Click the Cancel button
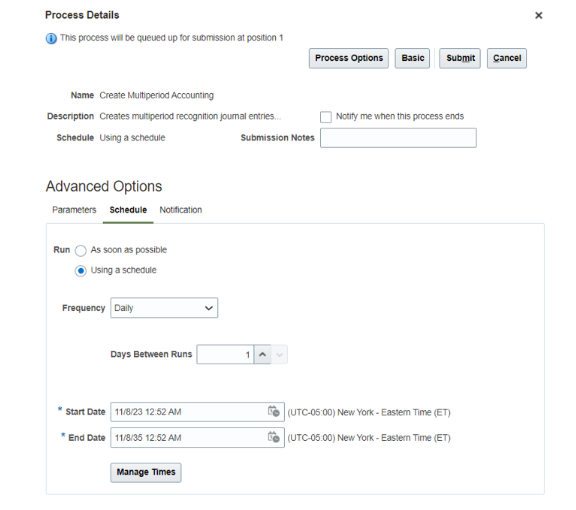Viewport: 576px width, 510px height. pos(507,58)
